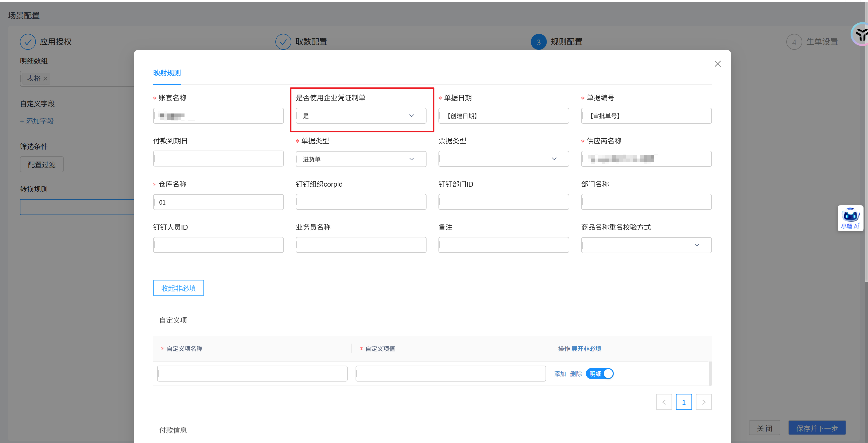Image resolution: width=868 pixels, height=443 pixels.
Task: Click the 添加 link in custom item row
Action: tap(560, 374)
